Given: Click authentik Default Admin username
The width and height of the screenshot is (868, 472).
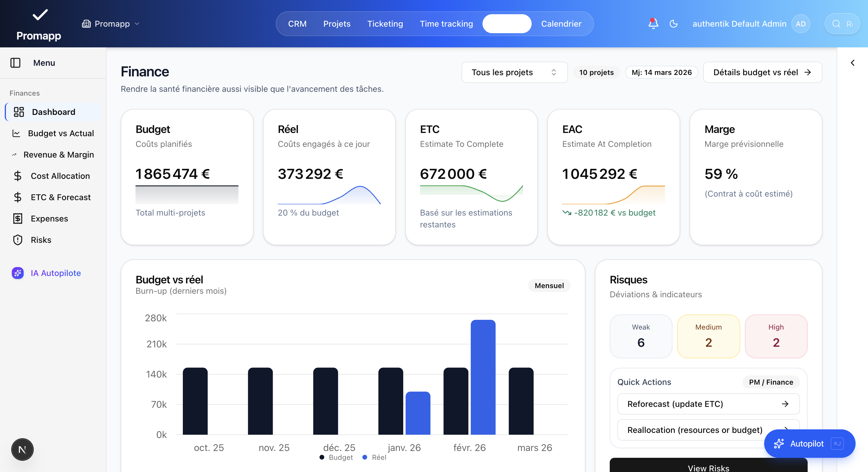Looking at the screenshot, I should tap(739, 24).
